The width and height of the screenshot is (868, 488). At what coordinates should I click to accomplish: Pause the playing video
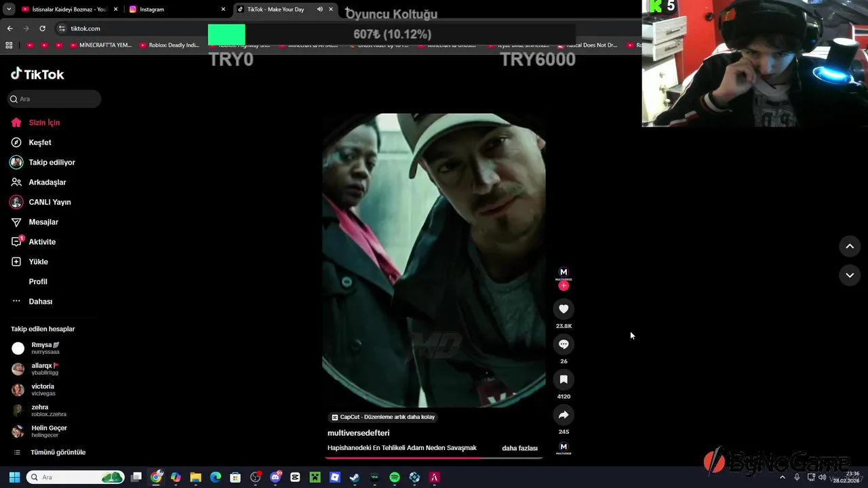pos(434,261)
